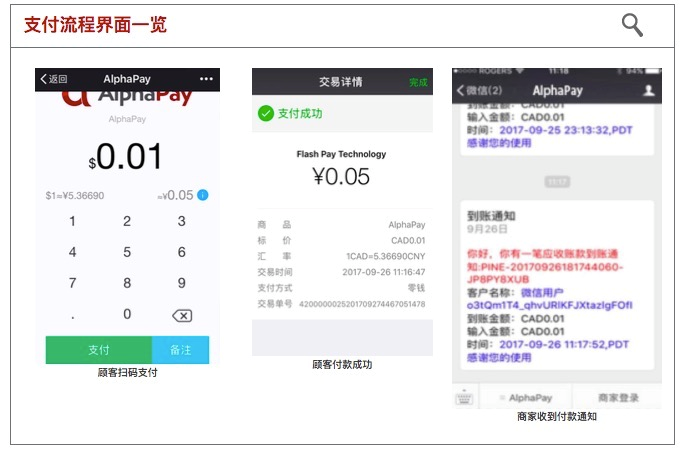The image size is (684, 455).
Task: Tap keypad digit 8
Action: [x=127, y=283]
